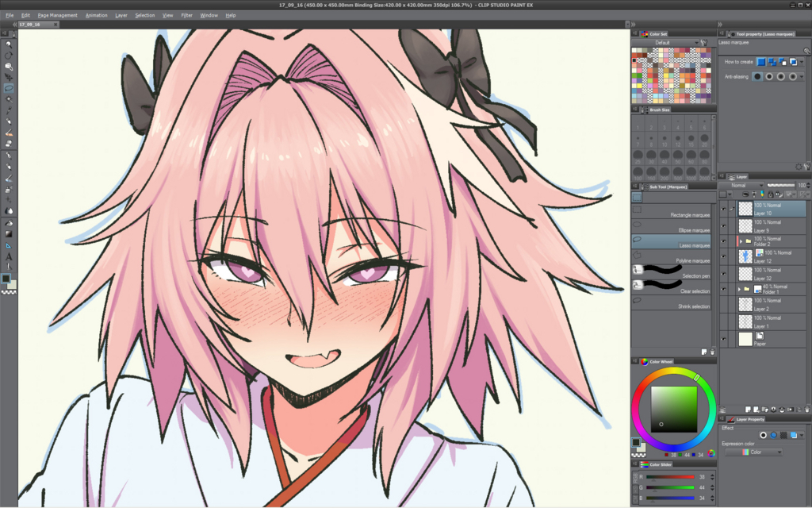Open the Page Management menu

[57, 15]
